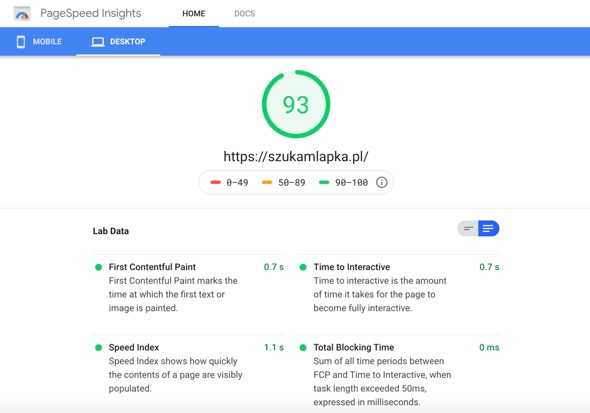Click the Time to Interactive metric title
Viewport: 590px width, 413px height.
352,267
